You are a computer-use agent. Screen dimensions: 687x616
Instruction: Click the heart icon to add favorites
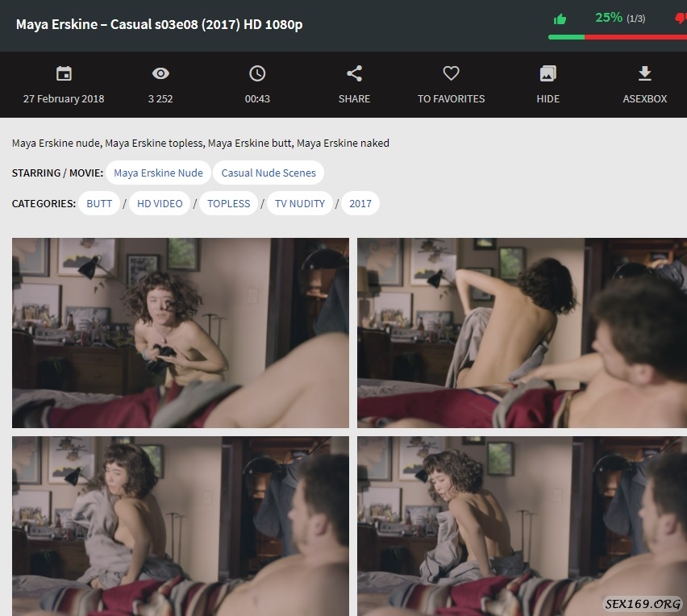point(451,74)
